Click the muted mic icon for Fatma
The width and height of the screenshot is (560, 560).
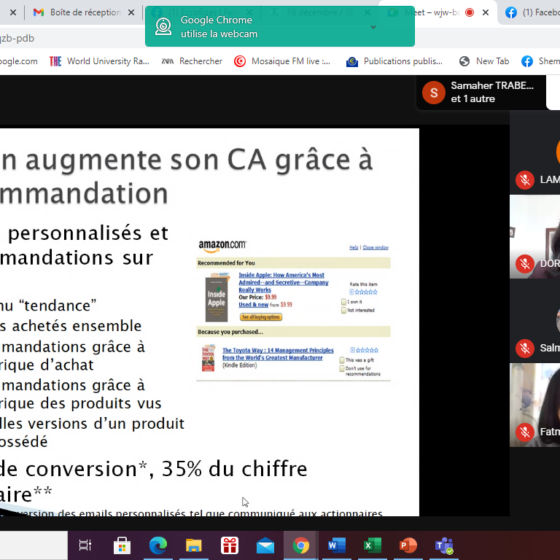point(525,432)
